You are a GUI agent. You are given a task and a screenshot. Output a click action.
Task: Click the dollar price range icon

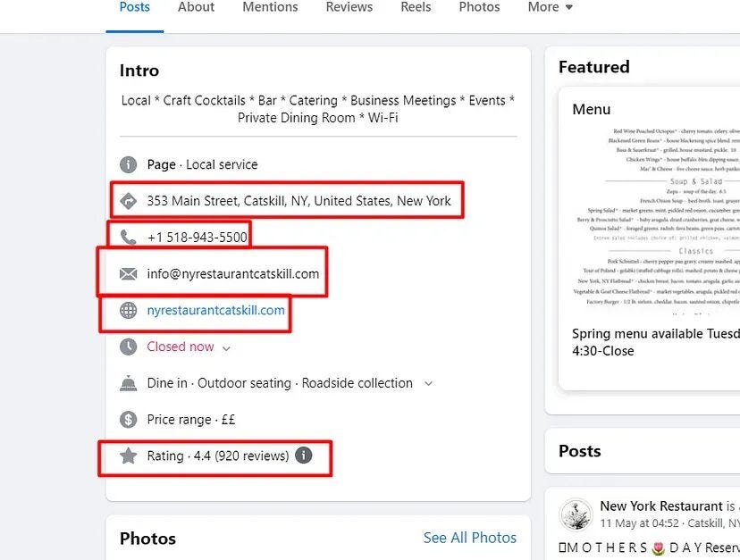pyautogui.click(x=129, y=420)
